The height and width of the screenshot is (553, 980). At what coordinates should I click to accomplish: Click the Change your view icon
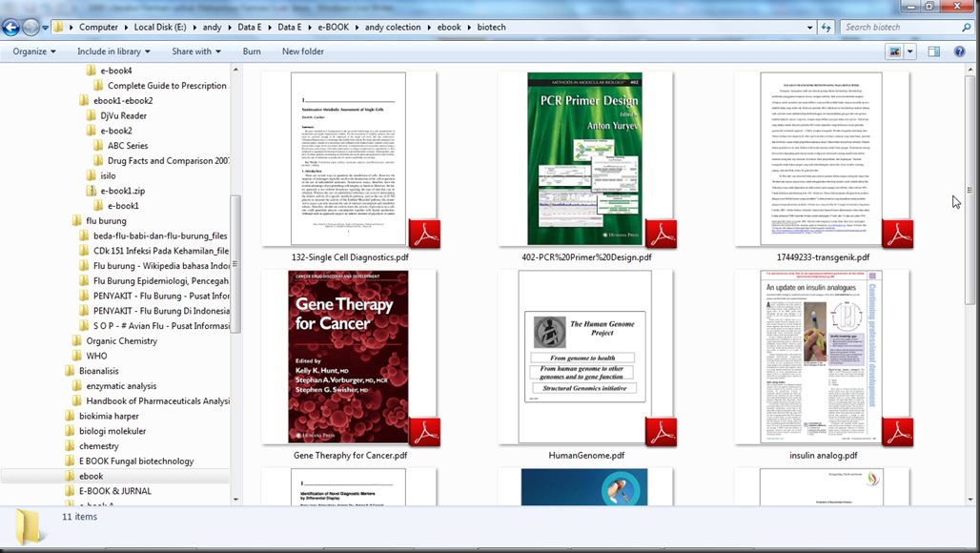895,51
